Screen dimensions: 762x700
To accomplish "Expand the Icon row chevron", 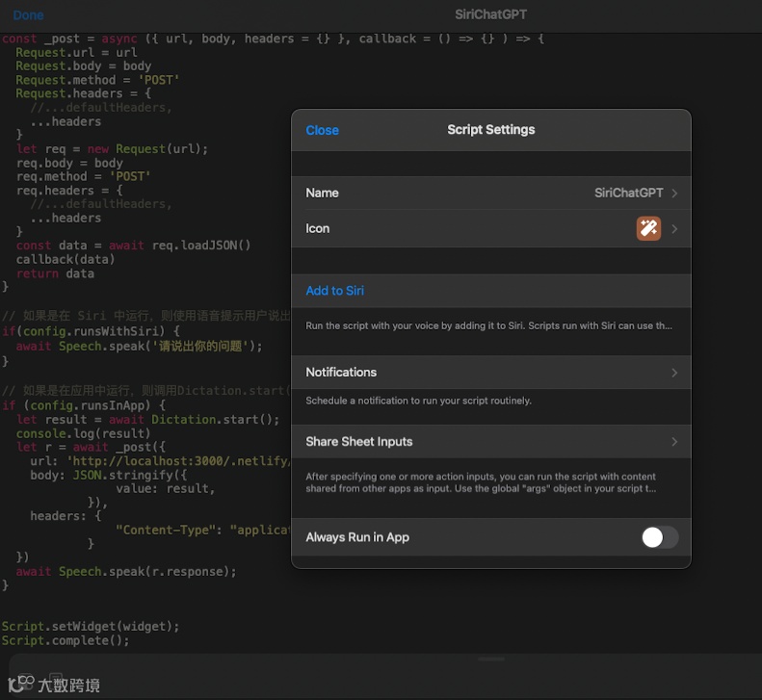I will pos(674,229).
